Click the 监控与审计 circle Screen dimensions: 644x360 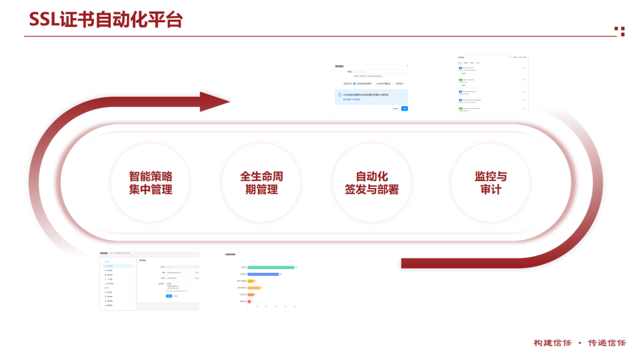(490, 183)
